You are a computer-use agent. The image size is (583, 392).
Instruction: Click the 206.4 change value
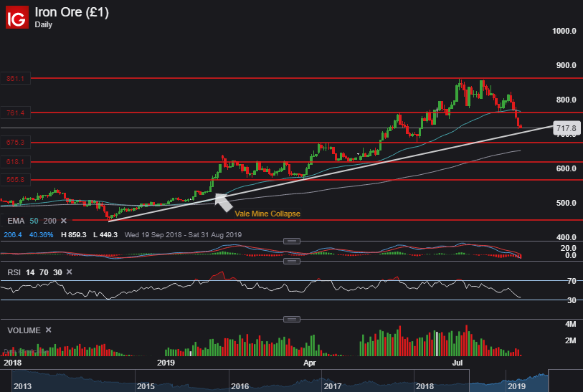(x=13, y=235)
